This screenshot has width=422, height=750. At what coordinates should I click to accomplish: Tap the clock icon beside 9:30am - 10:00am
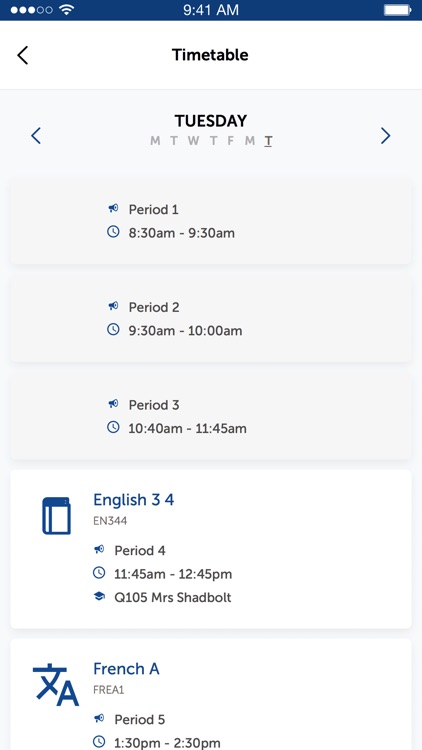pos(113,330)
